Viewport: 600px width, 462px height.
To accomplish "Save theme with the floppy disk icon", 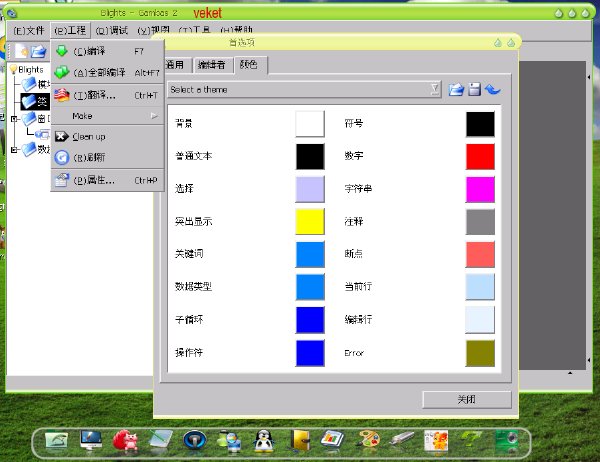I will coord(474,89).
